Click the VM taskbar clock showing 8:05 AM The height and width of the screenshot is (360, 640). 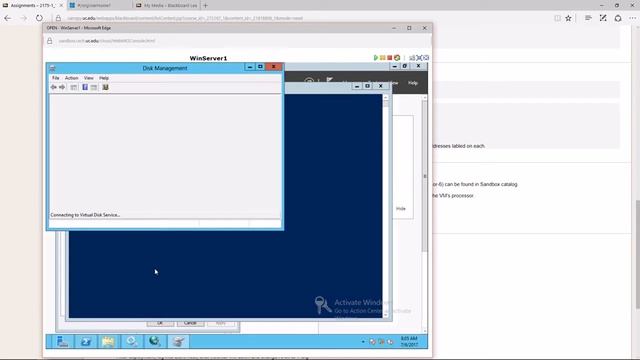pyautogui.click(x=409, y=342)
